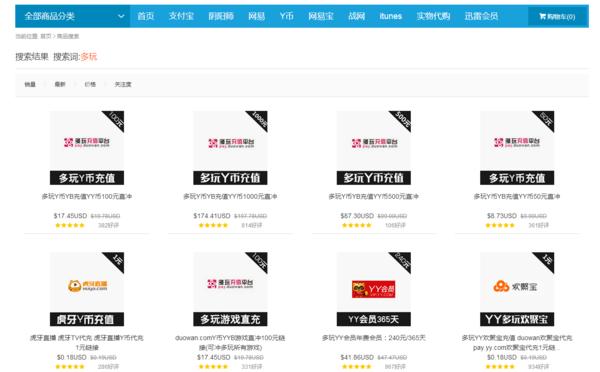Image resolution: width=600 pixels, height=372 pixels.
Task: Click the 多玩YY会员年费会员 240元/365天 title
Action: tap(374, 338)
